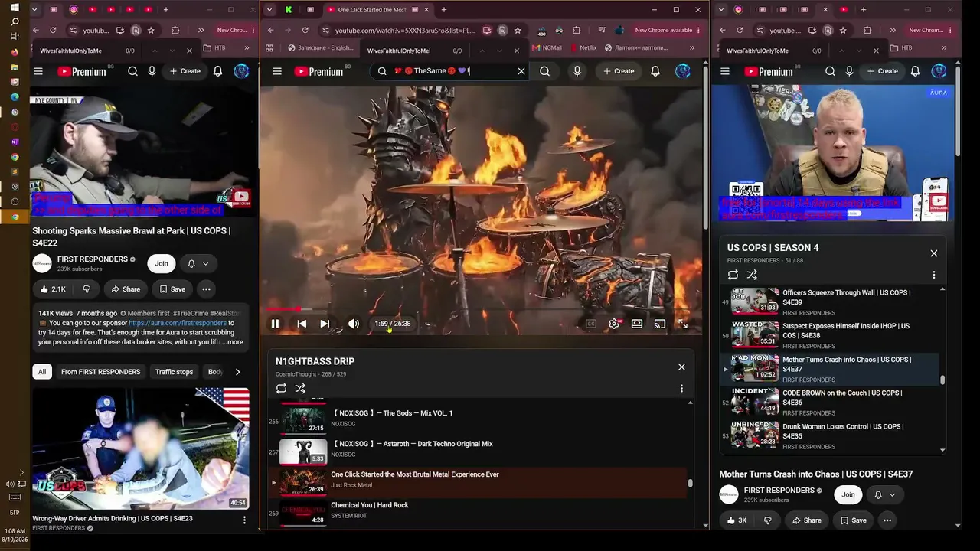
Task: Toggle subtitles in the center video player
Action: point(591,324)
